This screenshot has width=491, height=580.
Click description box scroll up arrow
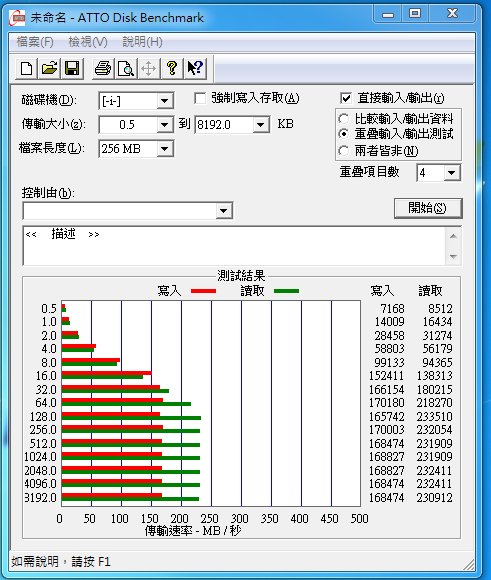point(454,236)
